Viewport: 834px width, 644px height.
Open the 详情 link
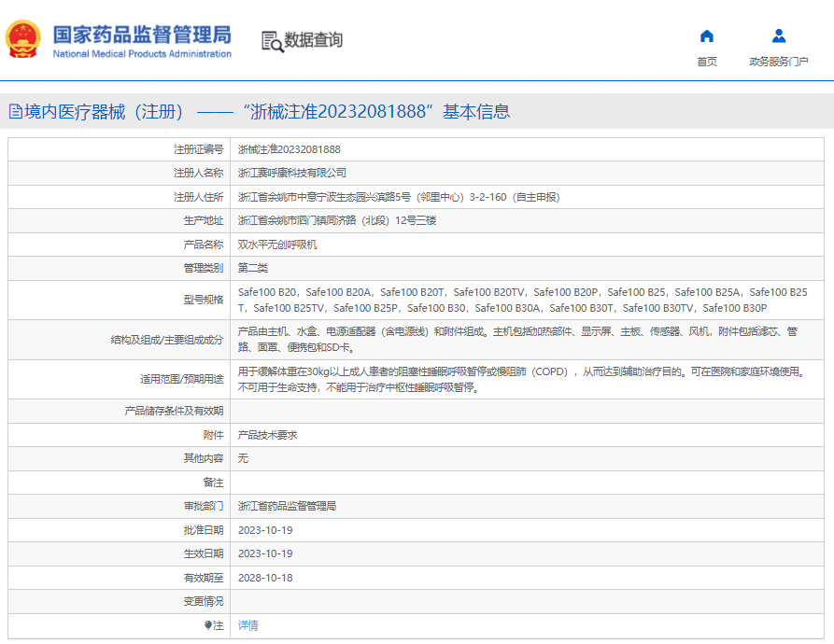(x=247, y=625)
